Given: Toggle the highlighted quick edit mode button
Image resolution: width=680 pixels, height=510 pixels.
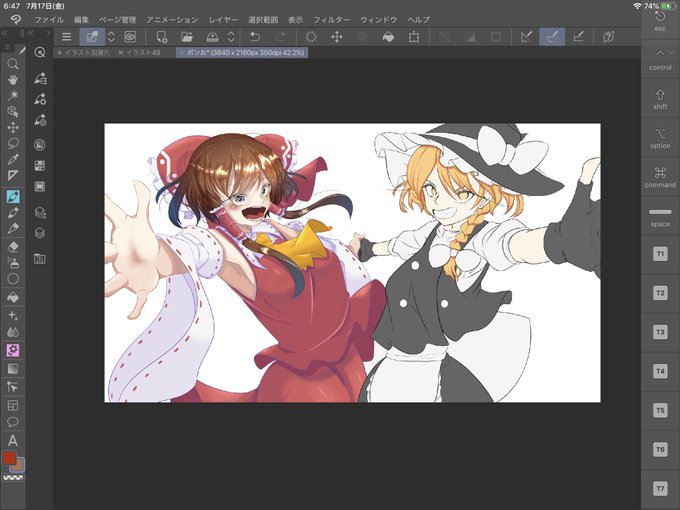Looking at the screenshot, I should pyautogui.click(x=92, y=37).
